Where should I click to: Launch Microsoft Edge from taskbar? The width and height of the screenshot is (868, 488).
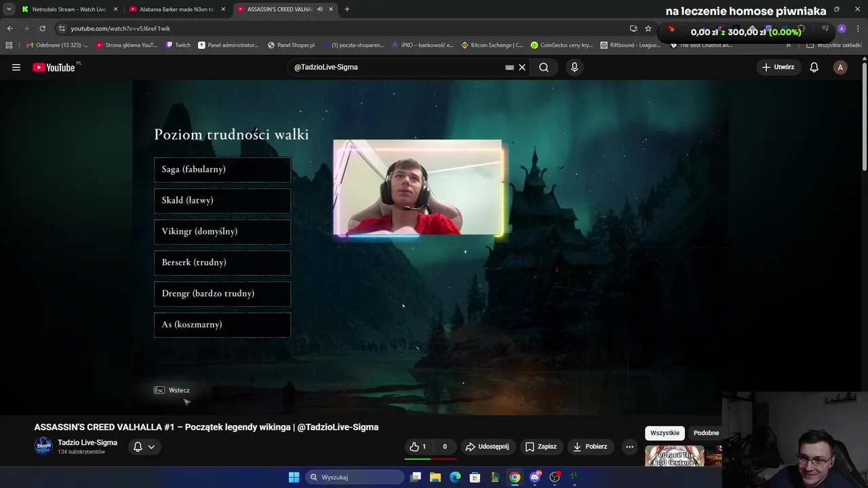point(455,477)
